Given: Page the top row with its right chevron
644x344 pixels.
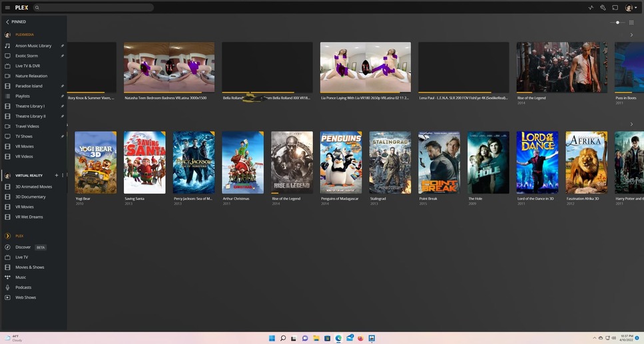Looking at the screenshot, I should (x=631, y=35).
